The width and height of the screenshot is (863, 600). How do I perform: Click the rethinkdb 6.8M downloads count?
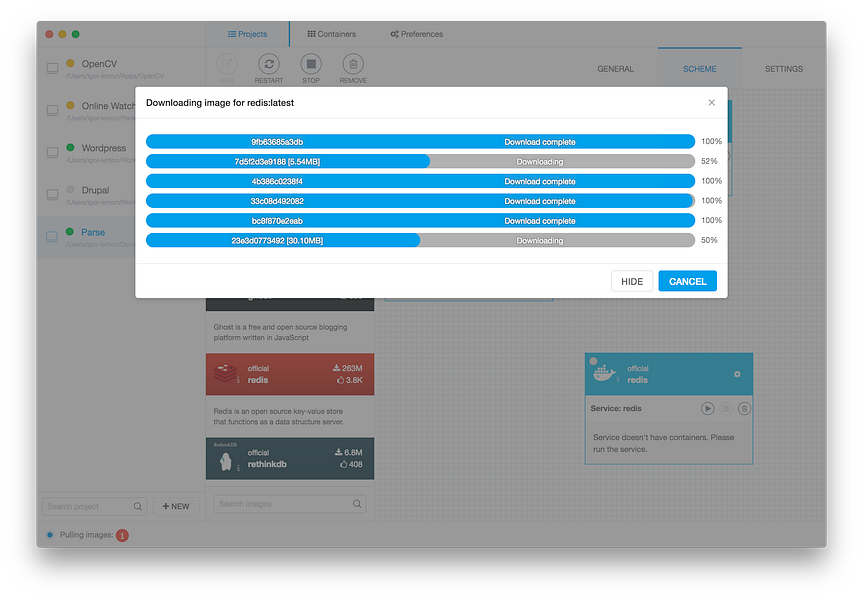(x=349, y=452)
